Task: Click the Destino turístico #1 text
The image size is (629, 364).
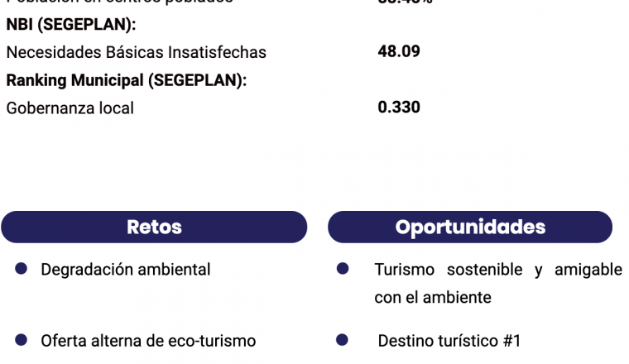Action: (x=449, y=341)
